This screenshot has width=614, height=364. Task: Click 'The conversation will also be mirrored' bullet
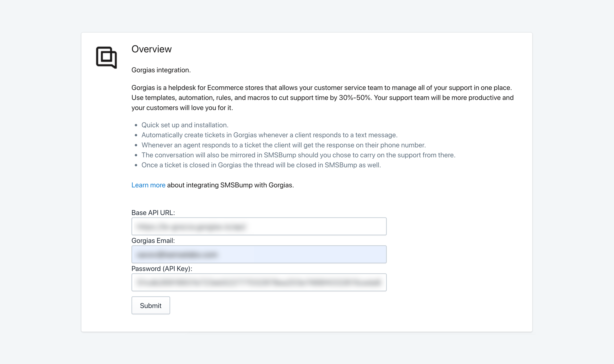coord(298,155)
